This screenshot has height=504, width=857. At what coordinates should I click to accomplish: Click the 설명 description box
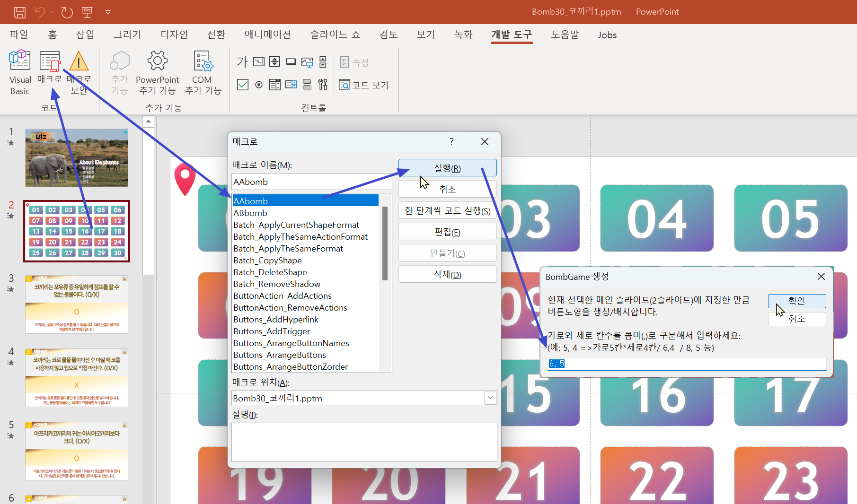pos(364,442)
